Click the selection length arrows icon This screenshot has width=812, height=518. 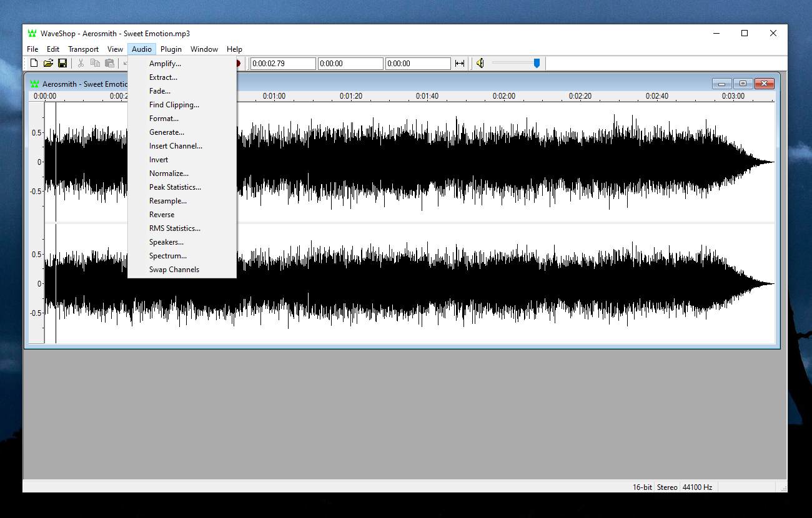(x=460, y=63)
